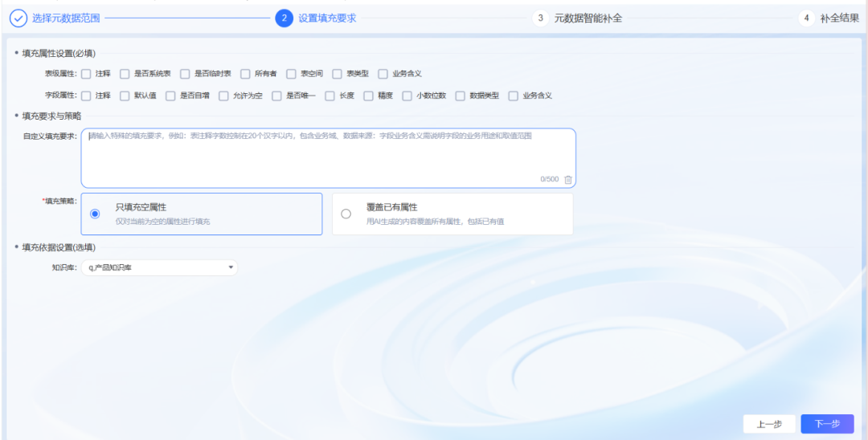Screen dimensions: 868x440
Task: Check 是否自增 checkbox
Action: (x=170, y=96)
